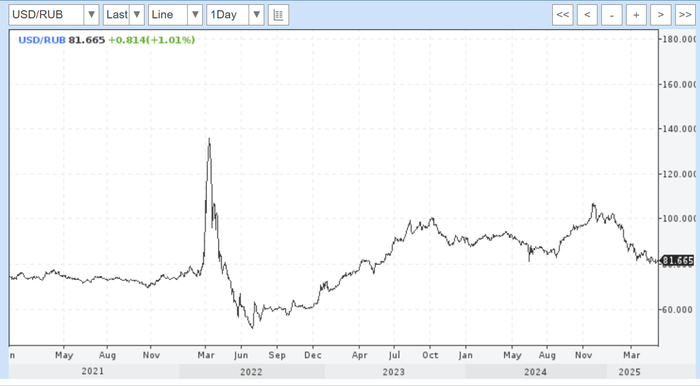Jump to latest data with >> button
This screenshot has height=386, width=700.
[x=685, y=15]
